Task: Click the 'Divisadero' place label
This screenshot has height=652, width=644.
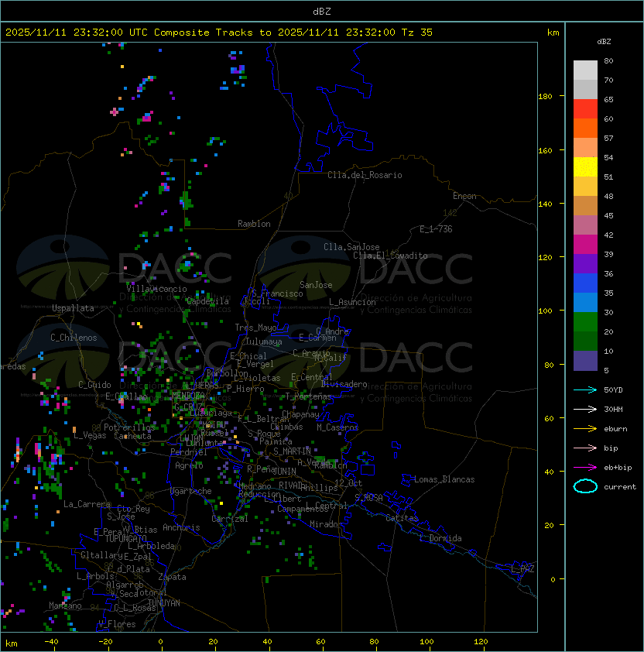Action: [x=344, y=384]
